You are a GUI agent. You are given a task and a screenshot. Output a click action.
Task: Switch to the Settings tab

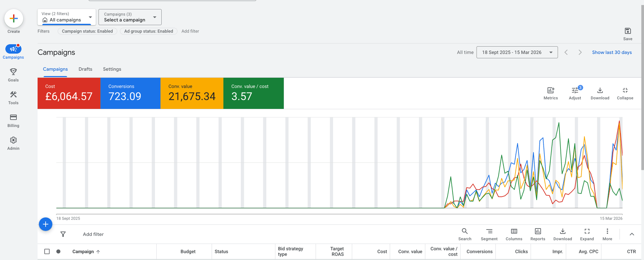[112, 69]
